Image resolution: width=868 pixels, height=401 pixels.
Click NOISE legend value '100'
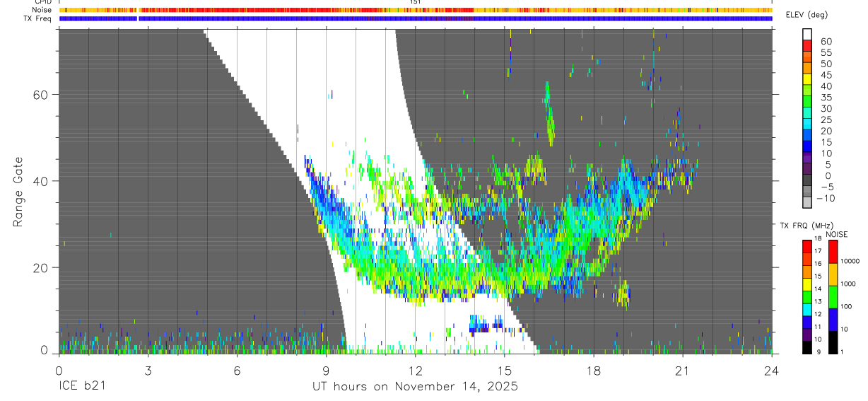pos(846,307)
